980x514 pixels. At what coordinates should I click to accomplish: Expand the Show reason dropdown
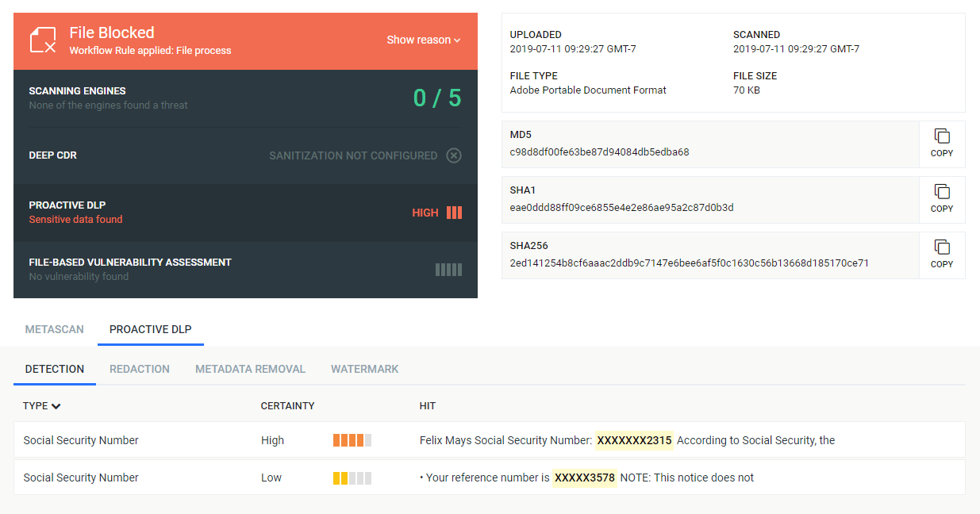click(x=423, y=40)
